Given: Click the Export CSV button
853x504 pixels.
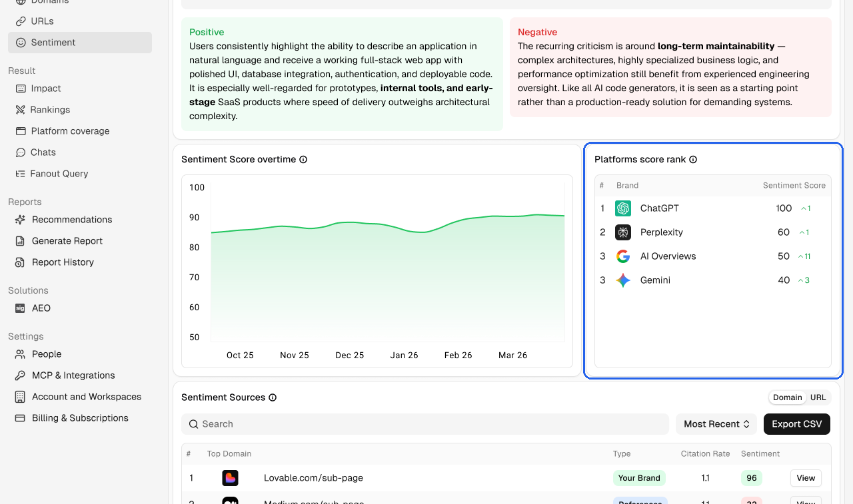Looking at the screenshot, I should coord(797,424).
